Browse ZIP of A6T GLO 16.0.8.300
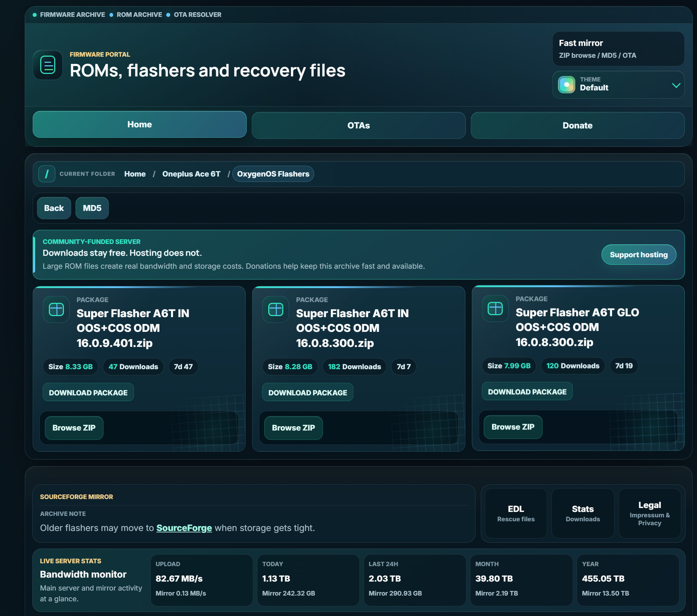 click(513, 427)
